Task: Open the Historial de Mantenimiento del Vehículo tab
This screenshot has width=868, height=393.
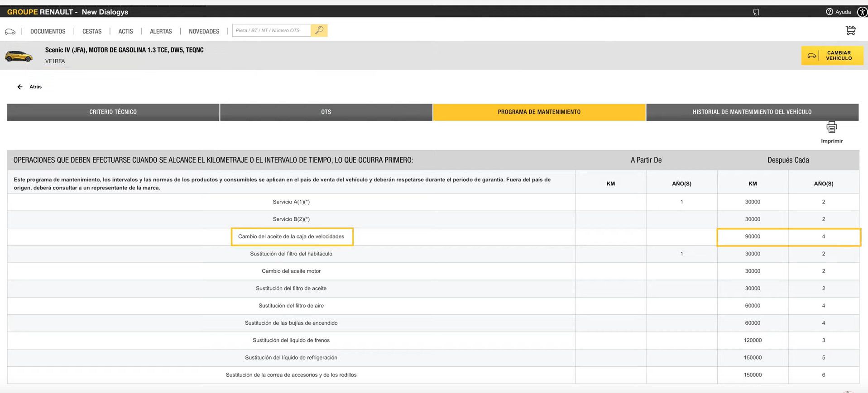Action: click(752, 112)
